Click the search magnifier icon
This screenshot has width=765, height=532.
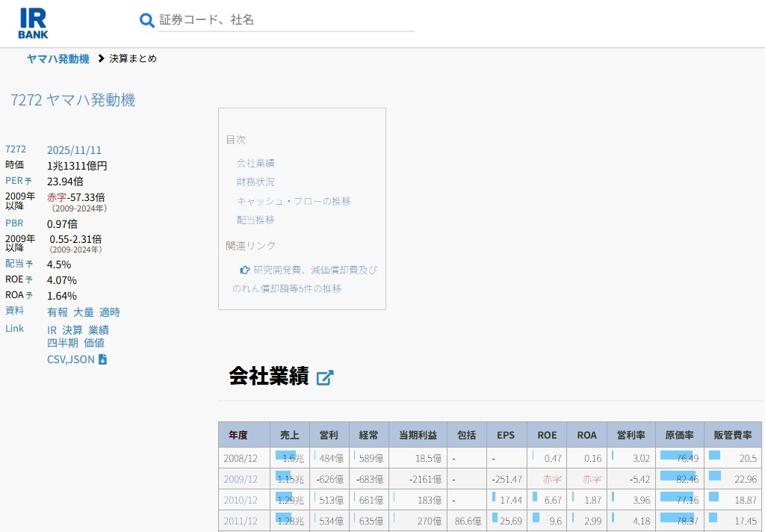147,20
